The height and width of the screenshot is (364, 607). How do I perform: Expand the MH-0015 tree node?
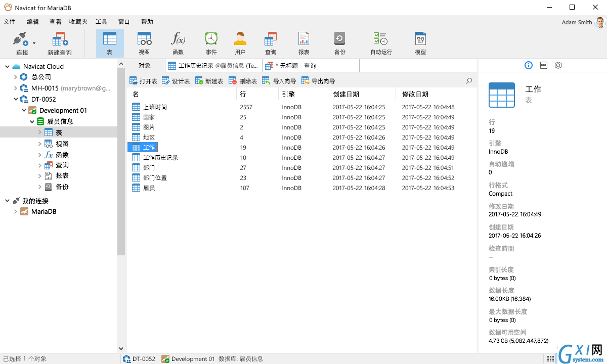[x=16, y=88]
